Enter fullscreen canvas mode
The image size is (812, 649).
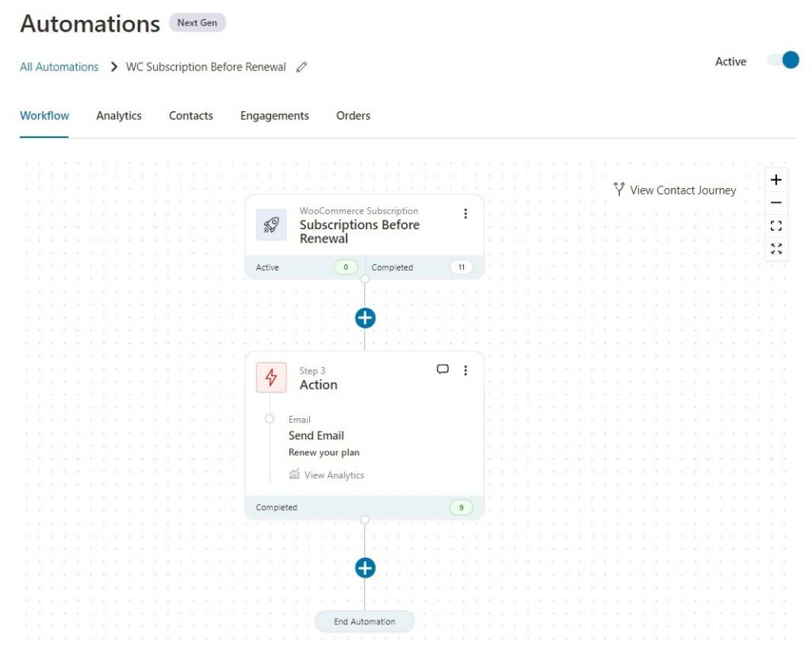click(x=776, y=248)
